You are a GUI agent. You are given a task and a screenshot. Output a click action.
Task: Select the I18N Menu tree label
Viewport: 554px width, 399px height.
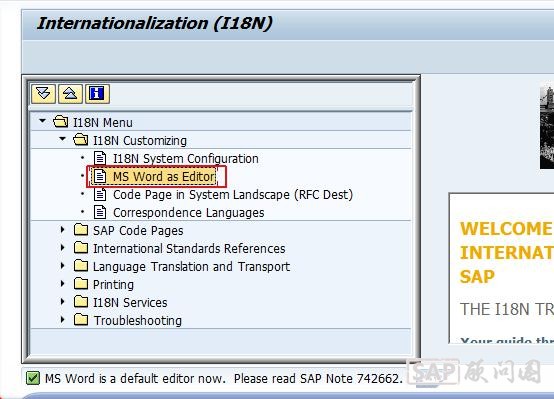103,123
